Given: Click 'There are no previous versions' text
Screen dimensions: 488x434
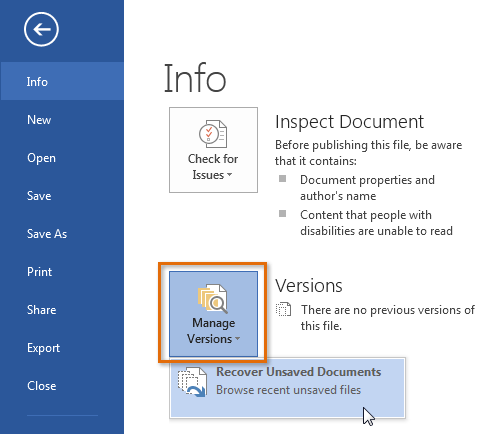Looking at the screenshot, I should pos(388,318).
